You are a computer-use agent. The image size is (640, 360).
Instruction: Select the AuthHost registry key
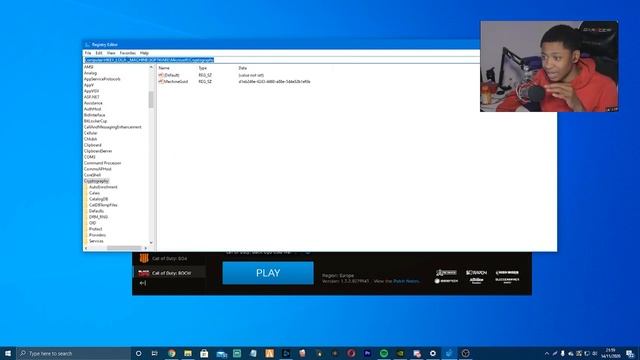(92, 109)
